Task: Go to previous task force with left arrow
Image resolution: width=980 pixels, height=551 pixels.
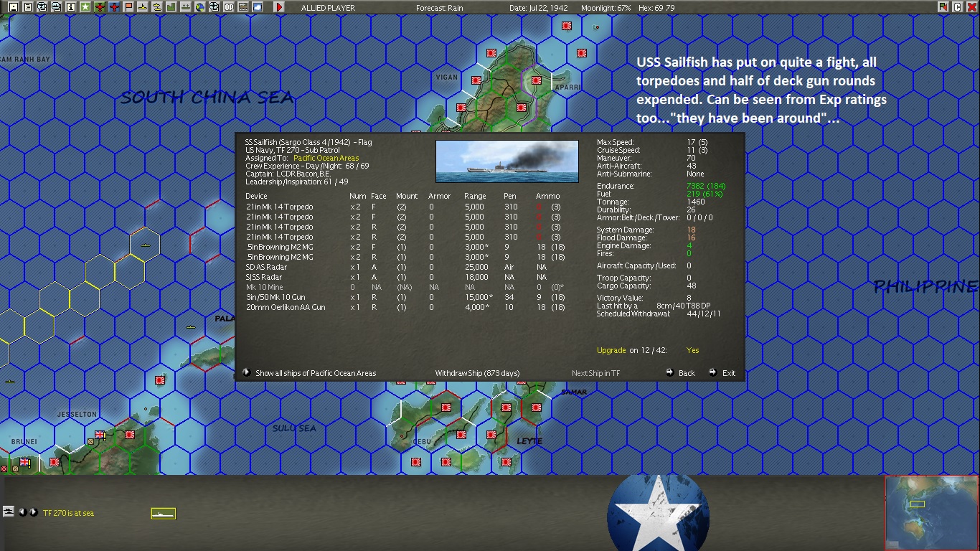Action: [x=22, y=512]
